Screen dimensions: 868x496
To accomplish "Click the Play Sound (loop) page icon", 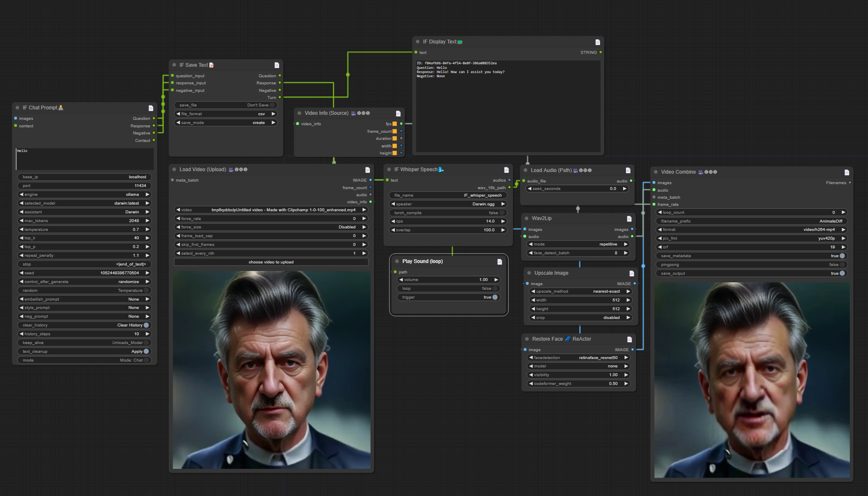I will [500, 262].
